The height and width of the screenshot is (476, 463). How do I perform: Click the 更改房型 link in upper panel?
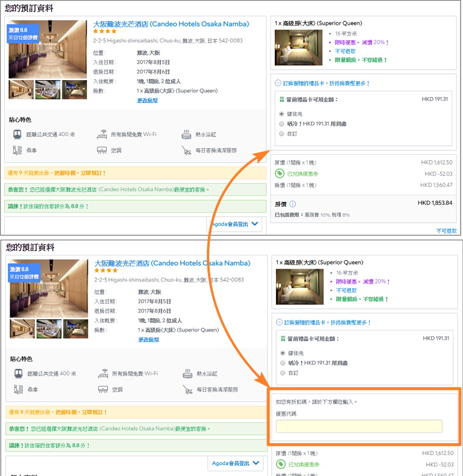click(x=147, y=100)
